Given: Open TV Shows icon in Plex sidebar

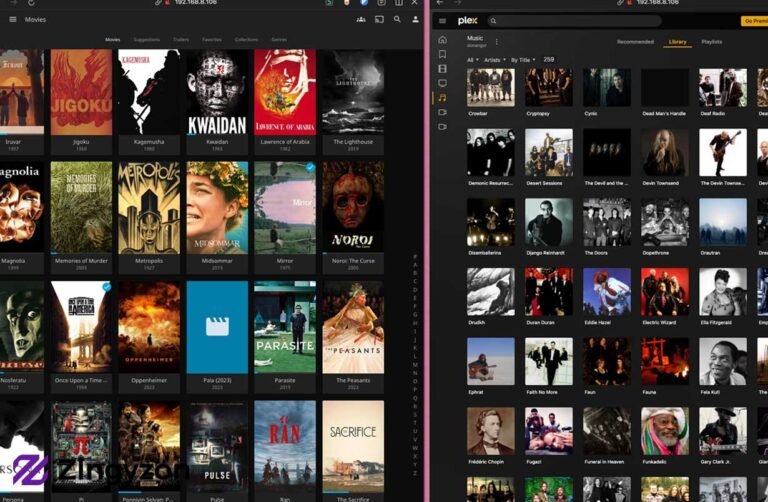Looking at the screenshot, I should (442, 83).
